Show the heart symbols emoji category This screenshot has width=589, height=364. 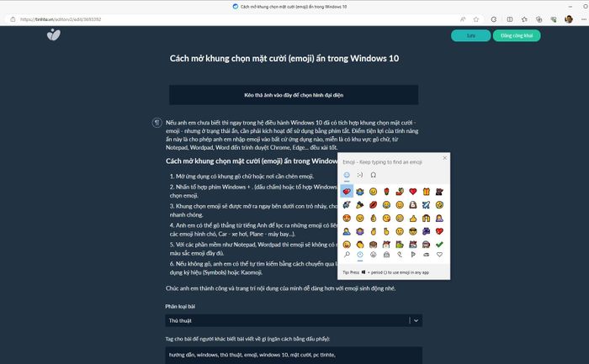click(439, 255)
